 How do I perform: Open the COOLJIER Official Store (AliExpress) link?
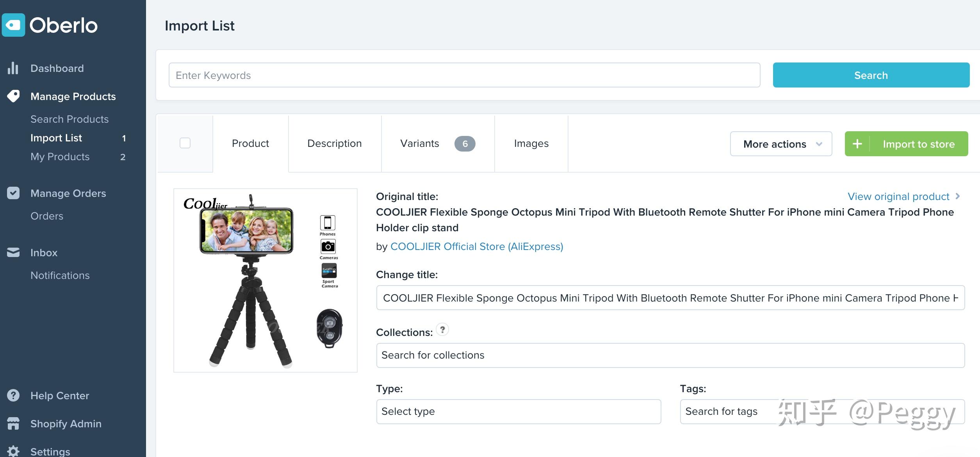pyautogui.click(x=477, y=246)
